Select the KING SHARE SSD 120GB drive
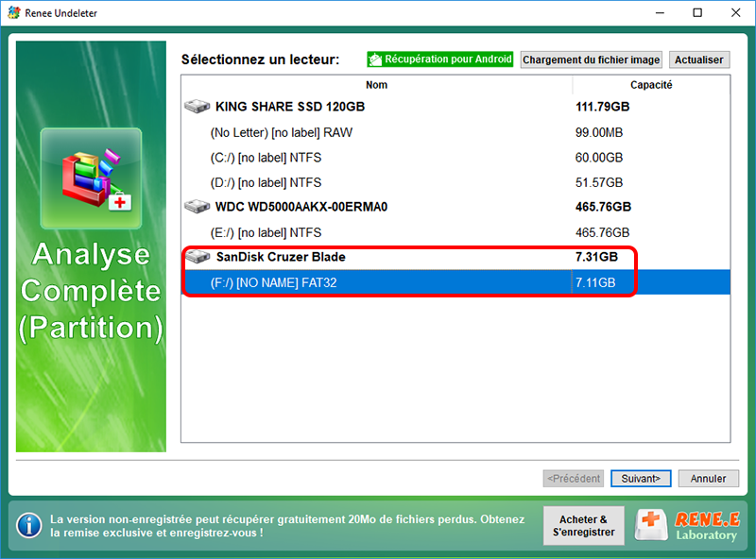 coord(455,107)
